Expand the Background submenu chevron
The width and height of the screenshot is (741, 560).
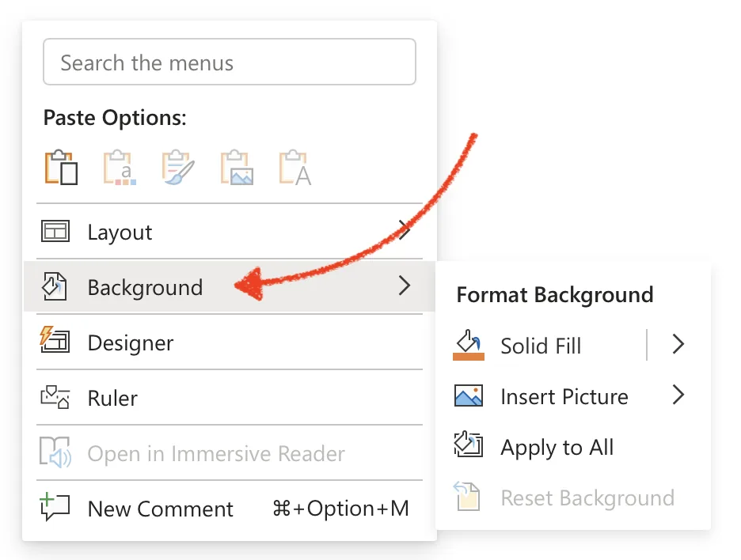pos(404,286)
